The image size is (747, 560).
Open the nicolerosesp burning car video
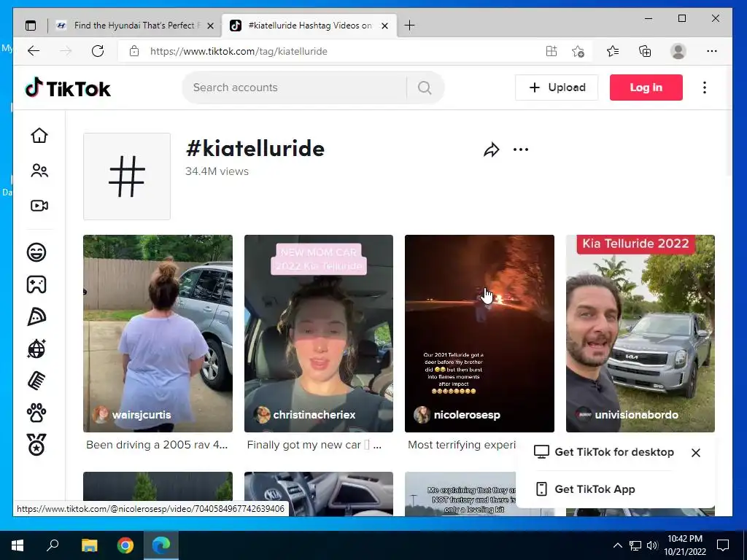479,333
